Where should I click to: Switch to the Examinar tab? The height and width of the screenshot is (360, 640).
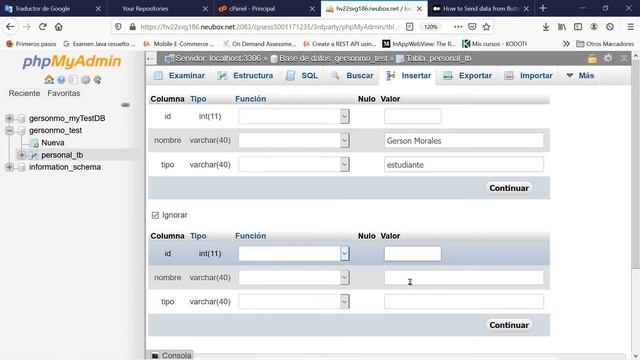point(179,76)
